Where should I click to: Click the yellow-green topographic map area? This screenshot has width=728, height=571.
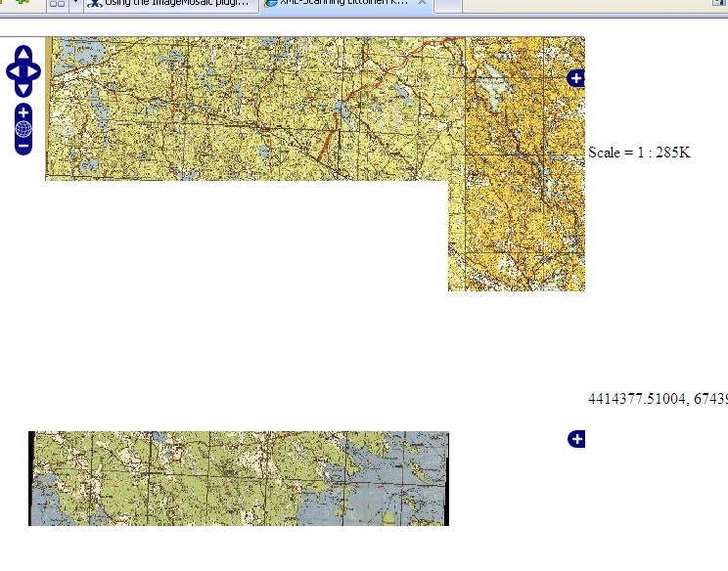(255, 109)
